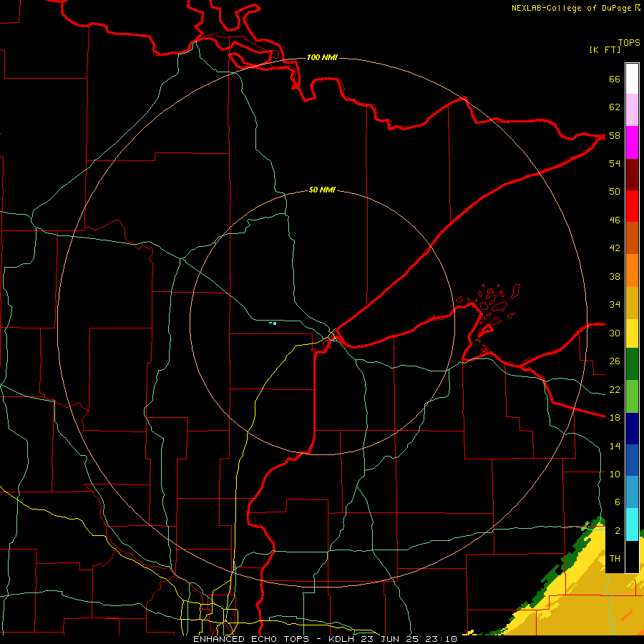The width and height of the screenshot is (644, 644).
Task: Select the bright red legend swatch
Action: (x=632, y=206)
